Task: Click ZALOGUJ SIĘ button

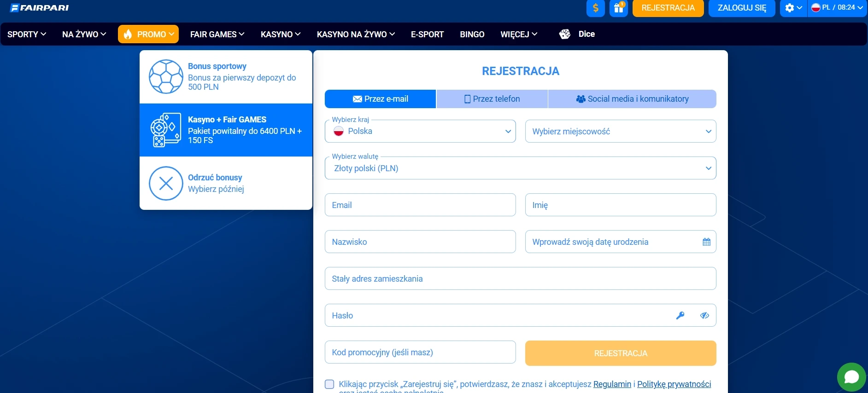Action: click(x=742, y=8)
